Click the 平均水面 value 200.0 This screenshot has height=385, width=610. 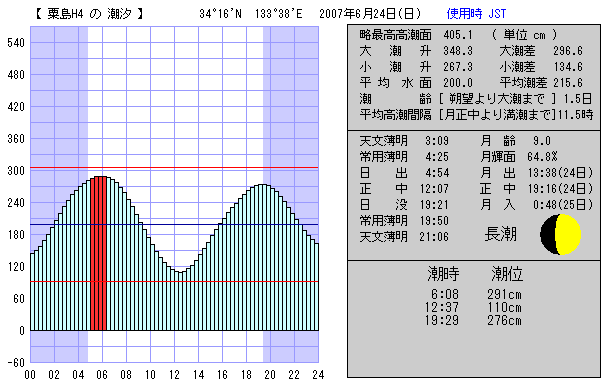458,83
